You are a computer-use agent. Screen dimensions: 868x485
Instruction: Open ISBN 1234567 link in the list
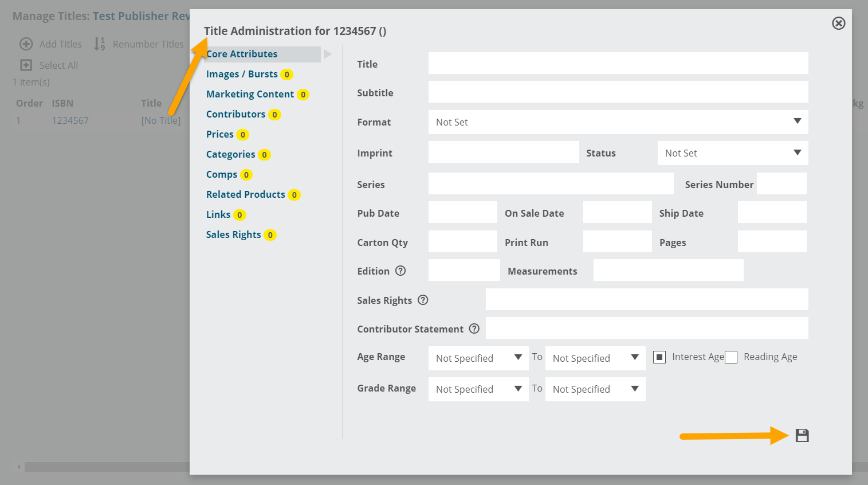tap(70, 120)
